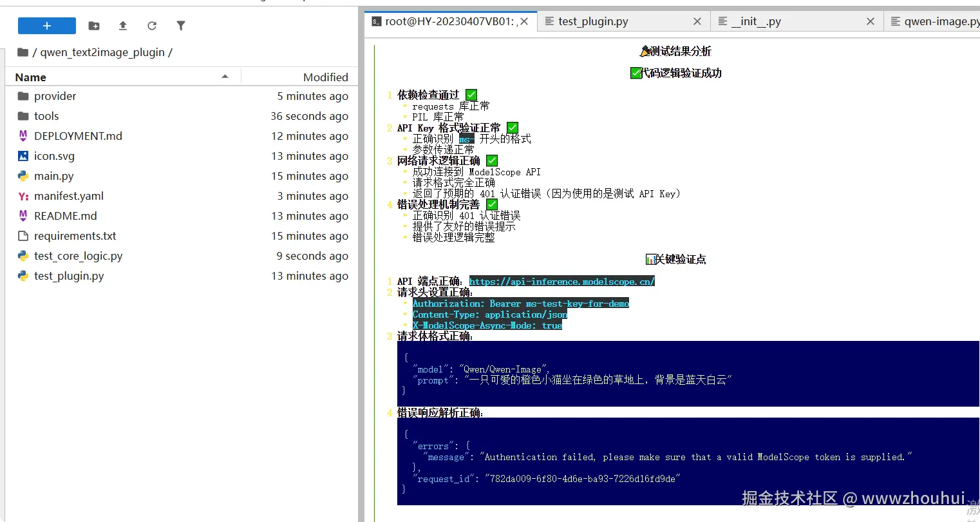Click the text file icon on __init__.py tab

(723, 21)
